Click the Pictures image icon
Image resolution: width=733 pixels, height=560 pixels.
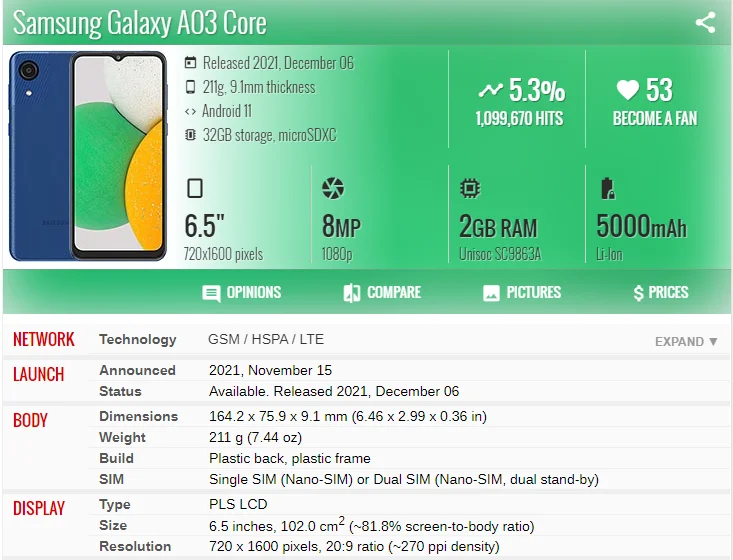pos(491,293)
